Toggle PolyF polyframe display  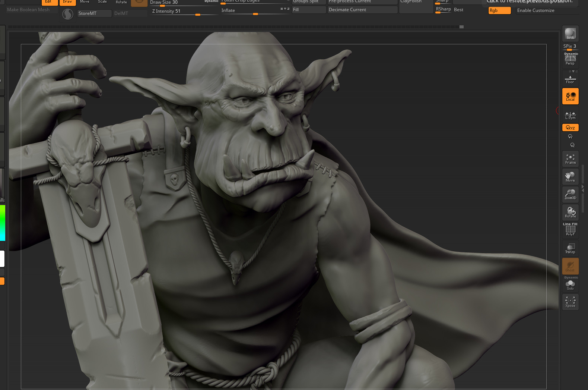point(570,231)
